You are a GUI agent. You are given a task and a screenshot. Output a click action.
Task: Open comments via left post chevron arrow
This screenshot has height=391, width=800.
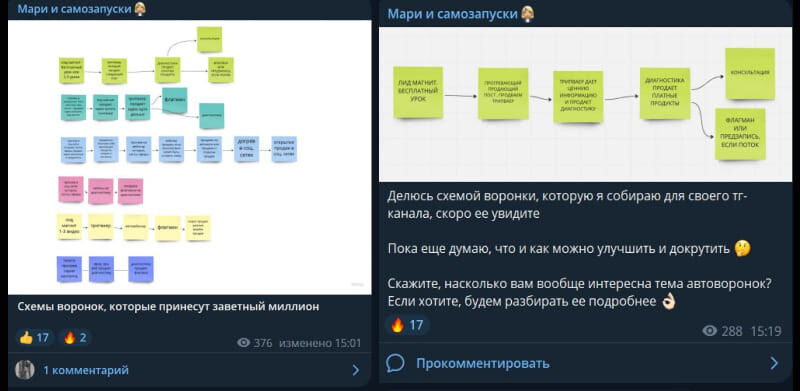coord(356,370)
